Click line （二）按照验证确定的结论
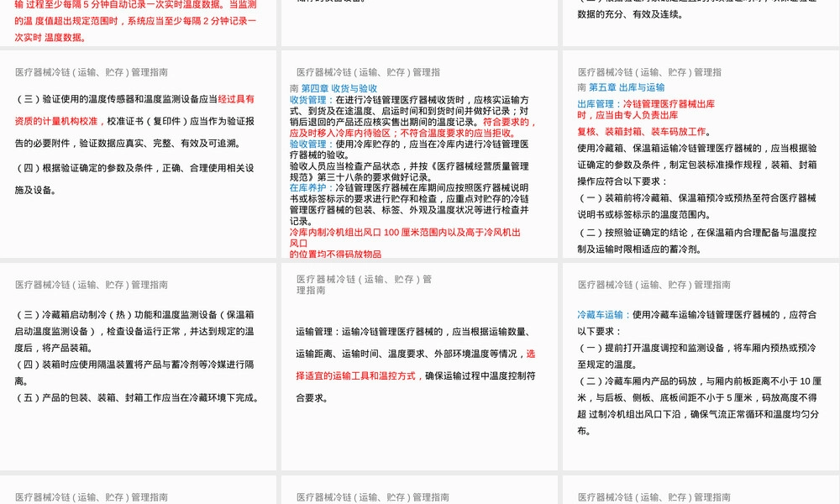840x504 pixels. 697,233
